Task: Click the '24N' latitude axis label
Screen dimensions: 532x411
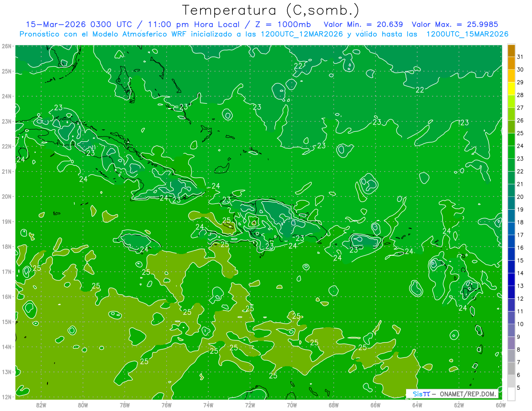Action: pyautogui.click(x=7, y=96)
